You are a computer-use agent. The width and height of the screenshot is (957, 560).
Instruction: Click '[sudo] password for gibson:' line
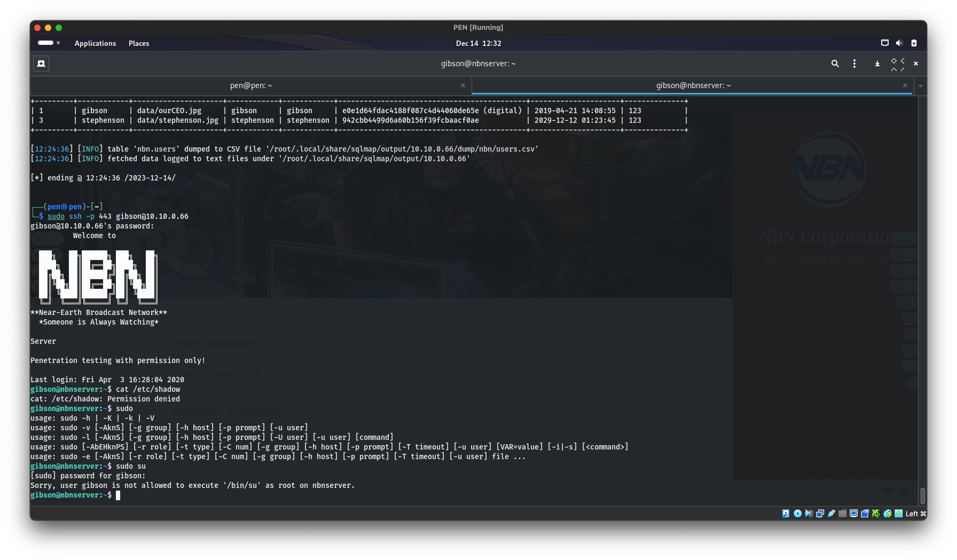click(x=88, y=476)
